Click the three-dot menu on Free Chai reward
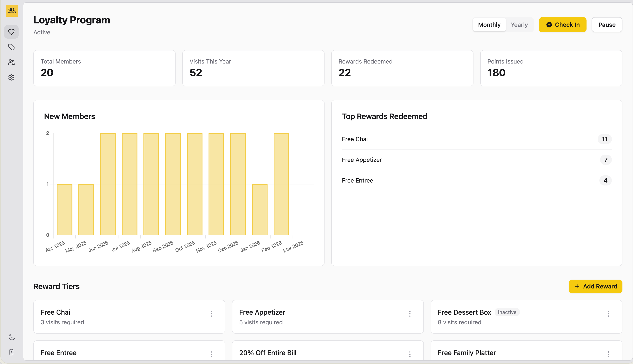This screenshot has width=633, height=364. pyautogui.click(x=211, y=314)
